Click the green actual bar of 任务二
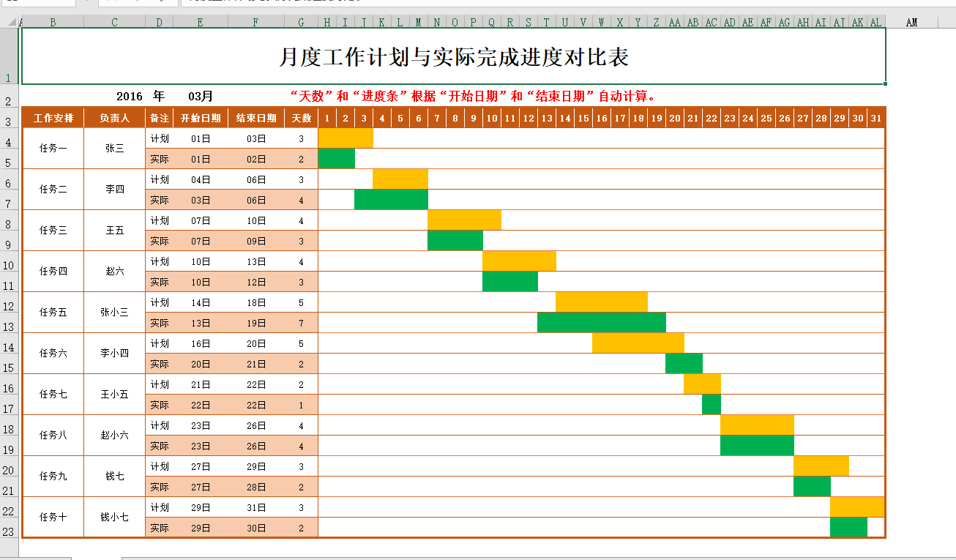 (392, 200)
